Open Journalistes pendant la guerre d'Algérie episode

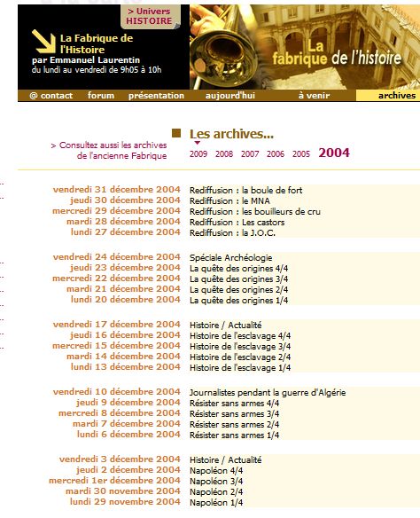(x=268, y=392)
